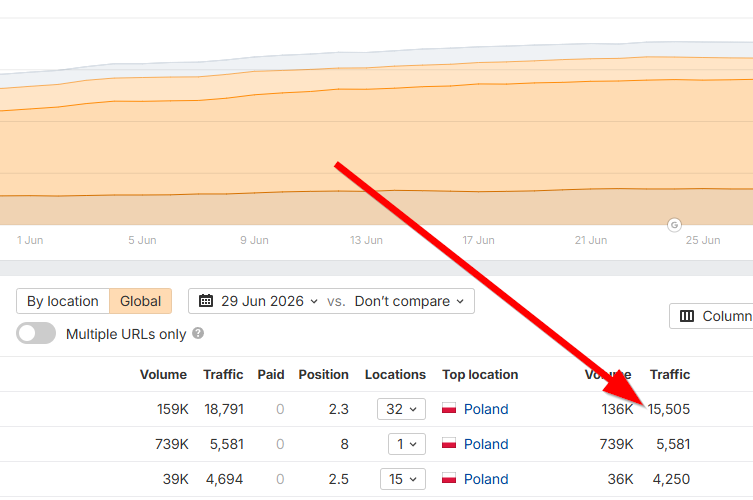The image size is (753, 500).
Task: Click the 13 Jun chart axis label
Action: point(366,240)
